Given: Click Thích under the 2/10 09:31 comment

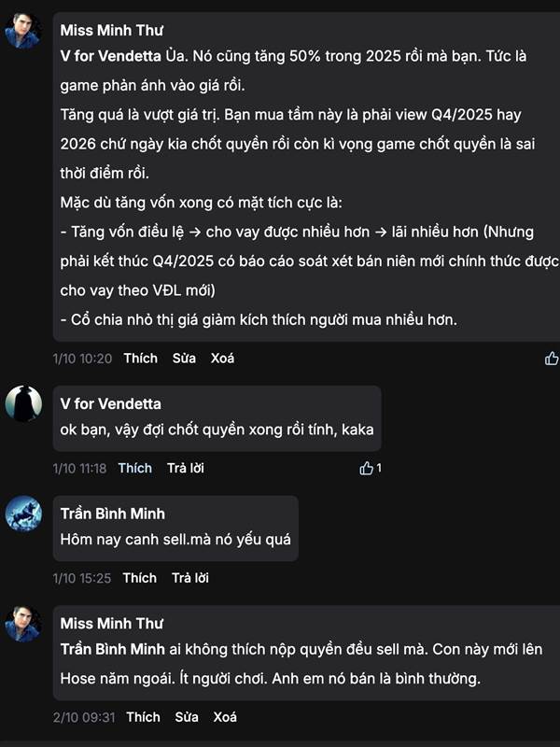Looking at the screenshot, I should [143, 717].
